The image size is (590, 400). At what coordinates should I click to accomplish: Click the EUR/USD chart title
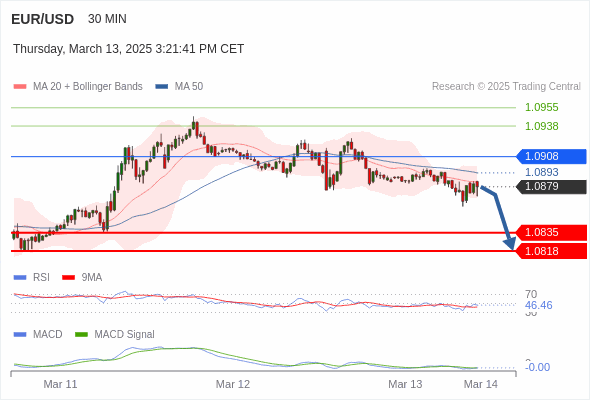coord(43,19)
